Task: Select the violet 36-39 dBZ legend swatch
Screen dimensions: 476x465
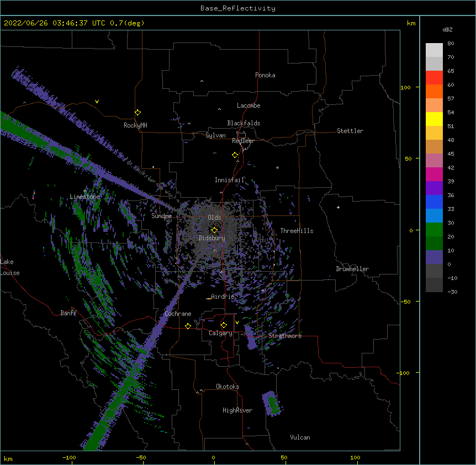Action: [434, 188]
